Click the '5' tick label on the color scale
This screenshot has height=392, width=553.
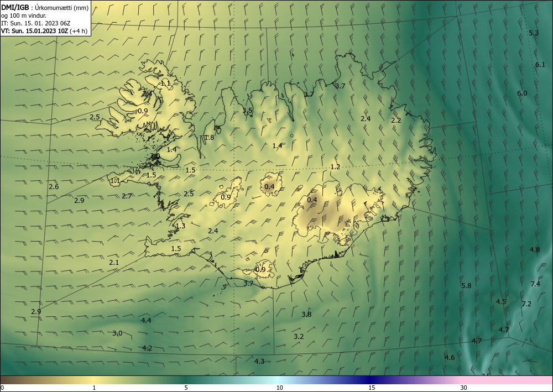click(x=186, y=388)
